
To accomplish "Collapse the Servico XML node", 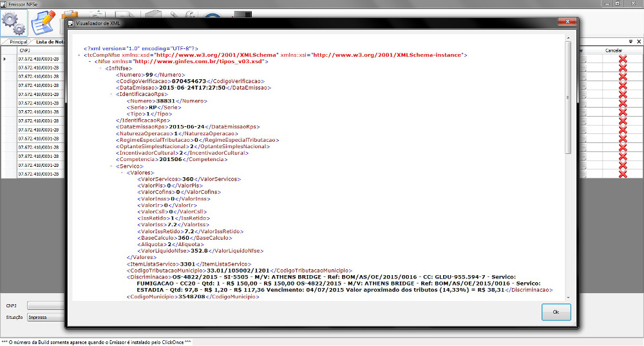I will (111, 166).
